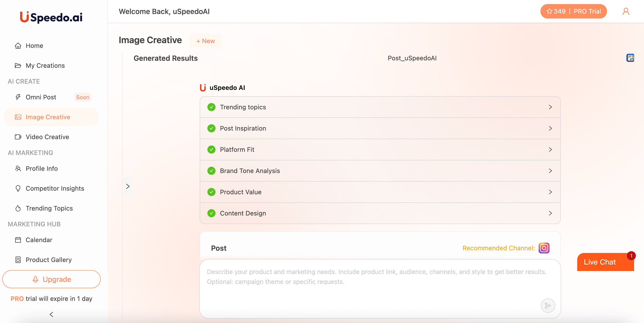The height and width of the screenshot is (323, 644).
Task: Open the user profile avatar
Action: 626,11
